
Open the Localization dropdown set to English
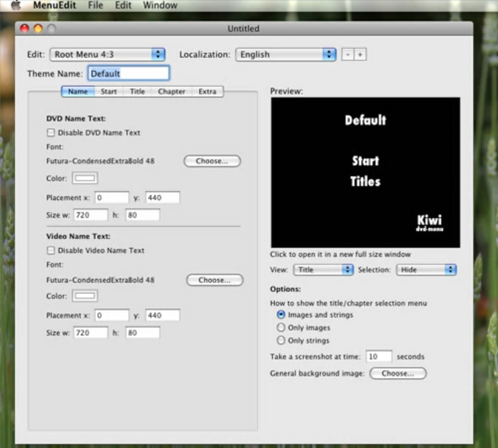click(x=286, y=55)
